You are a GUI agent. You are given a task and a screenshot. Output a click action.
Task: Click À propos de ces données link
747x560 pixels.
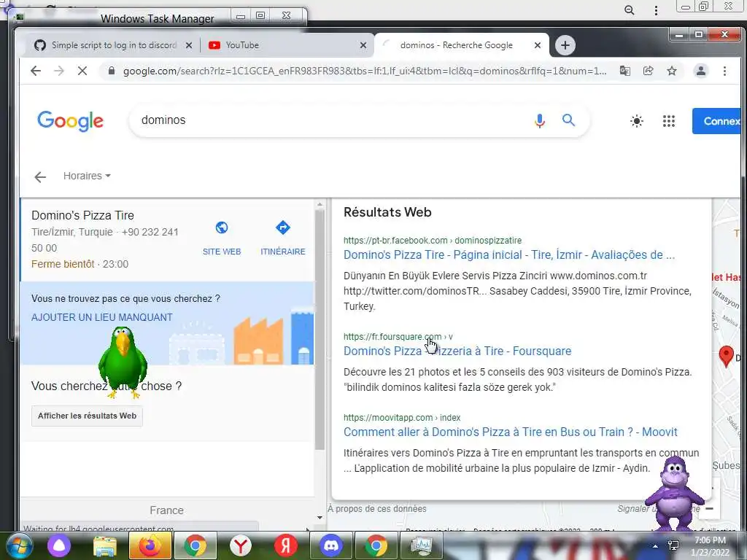377,508
